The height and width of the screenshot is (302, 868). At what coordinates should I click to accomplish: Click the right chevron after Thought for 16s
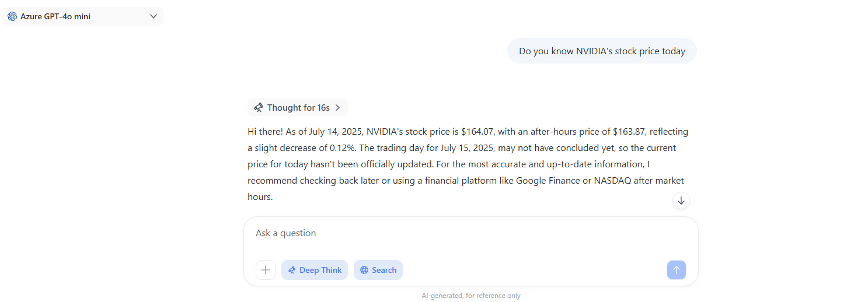pos(337,107)
